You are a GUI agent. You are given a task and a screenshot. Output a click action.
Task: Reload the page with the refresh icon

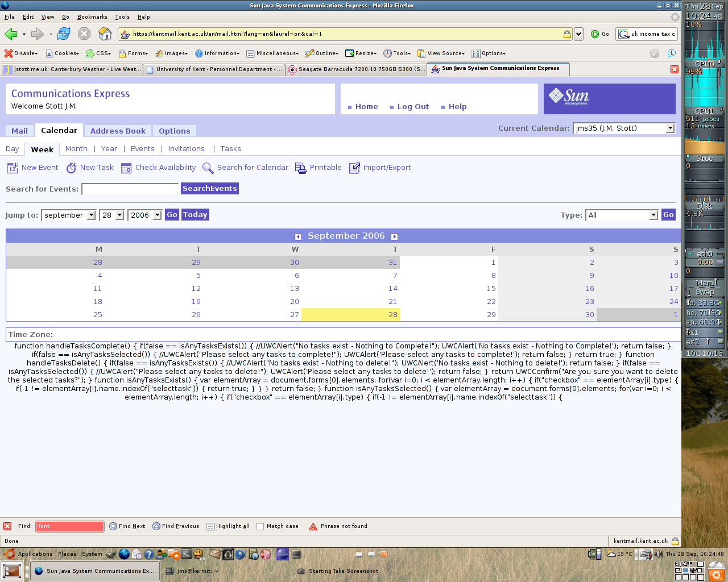tap(64, 34)
